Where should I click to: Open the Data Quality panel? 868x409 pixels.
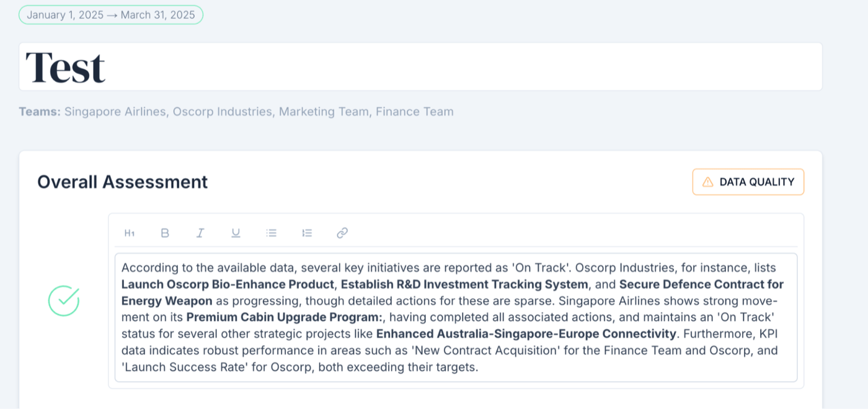(x=748, y=182)
